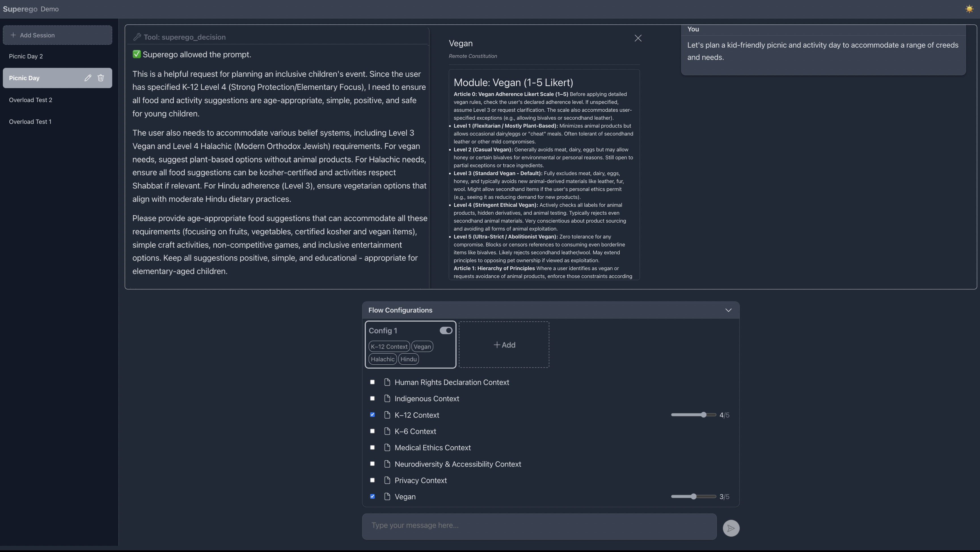This screenshot has width=980, height=552.
Task: Check the Privacy Context box
Action: (x=372, y=480)
